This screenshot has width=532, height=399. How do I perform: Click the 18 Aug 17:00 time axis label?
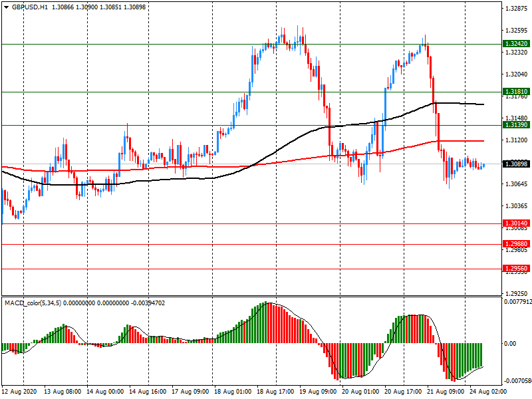[275, 392]
